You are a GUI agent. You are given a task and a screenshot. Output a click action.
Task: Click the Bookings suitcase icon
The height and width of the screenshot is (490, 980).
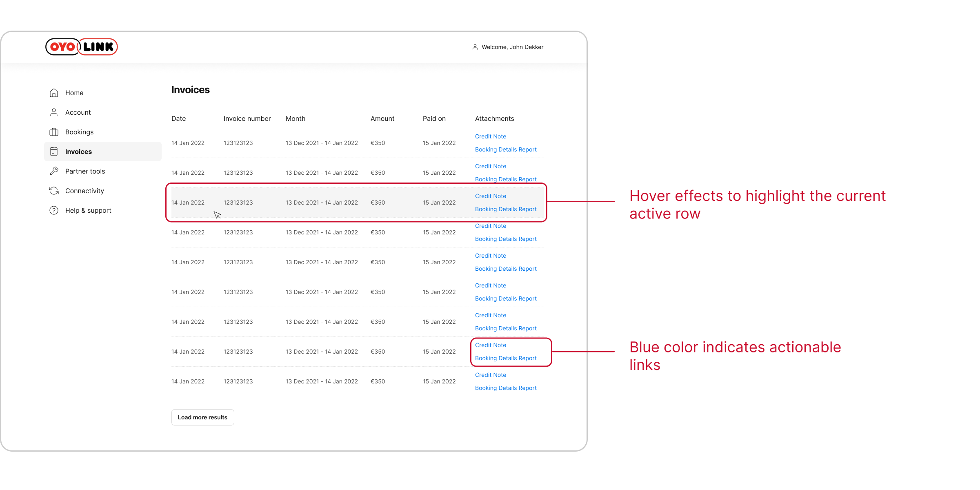pyautogui.click(x=54, y=132)
